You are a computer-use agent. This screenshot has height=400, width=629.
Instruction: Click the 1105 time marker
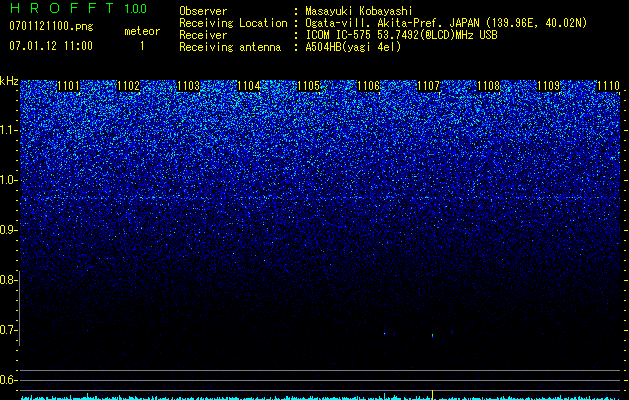tap(308, 86)
